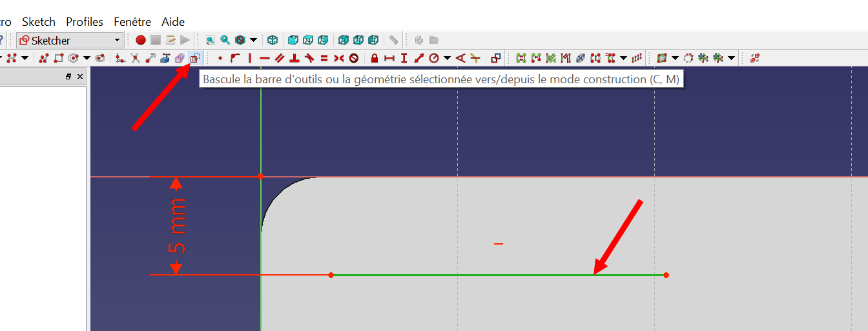Click the measure distance ruler icon
This screenshot has height=331, width=868.
[393, 40]
